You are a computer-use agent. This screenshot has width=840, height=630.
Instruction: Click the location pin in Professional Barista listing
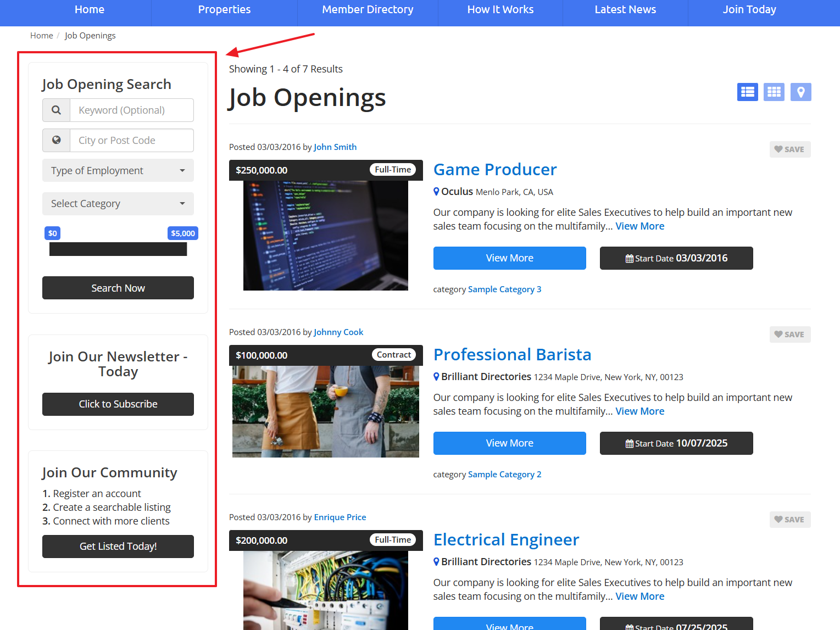click(x=436, y=377)
